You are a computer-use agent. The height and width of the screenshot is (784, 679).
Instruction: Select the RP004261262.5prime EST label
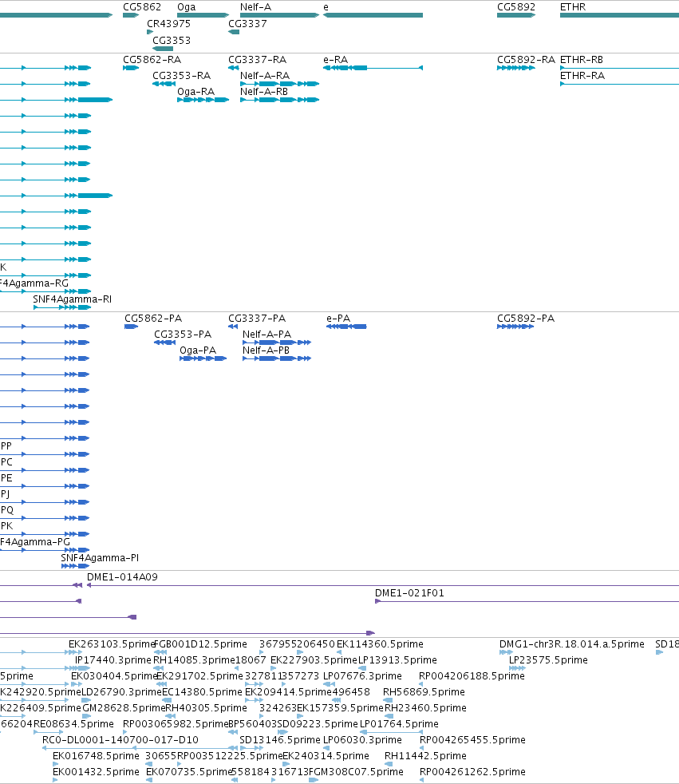(x=472, y=772)
